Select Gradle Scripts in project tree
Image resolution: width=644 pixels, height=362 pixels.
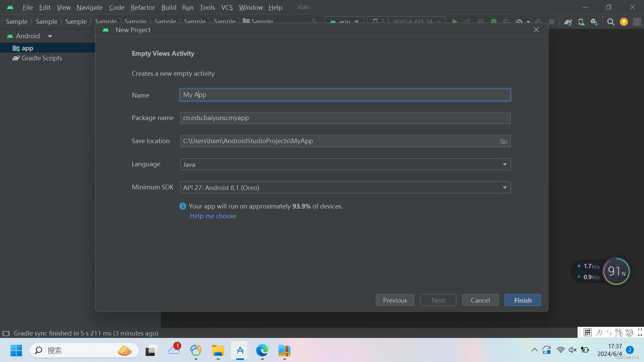tap(42, 58)
